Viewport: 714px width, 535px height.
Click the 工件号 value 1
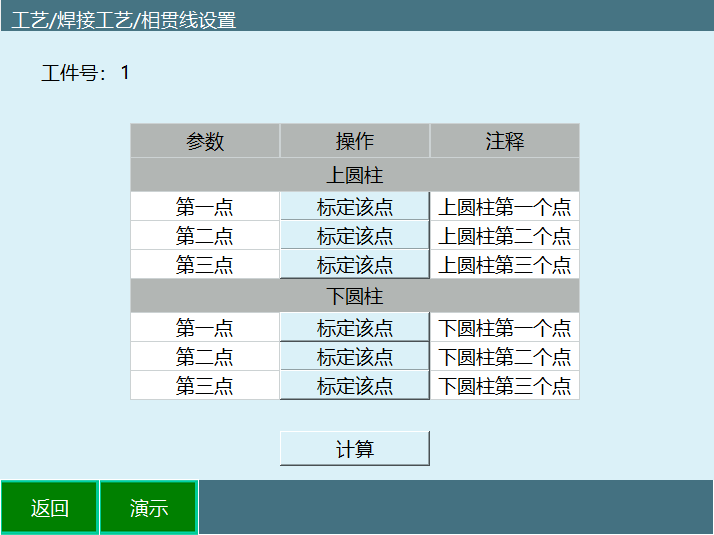[125, 73]
